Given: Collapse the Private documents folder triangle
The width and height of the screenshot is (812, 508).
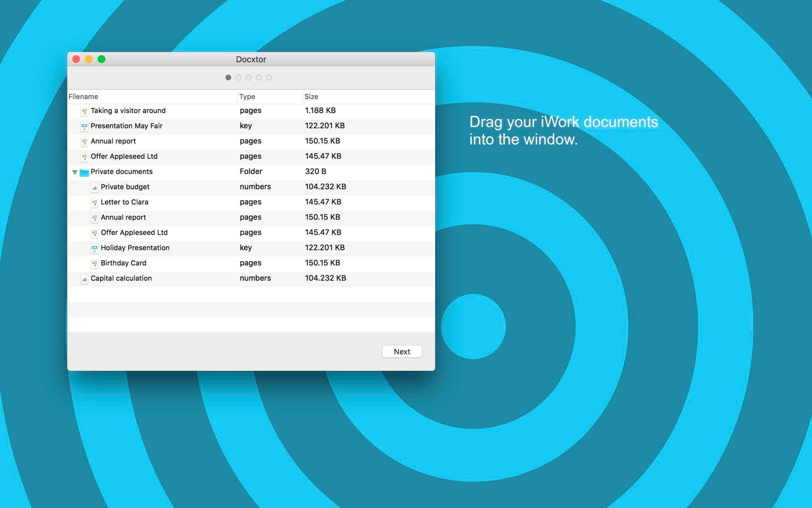Looking at the screenshot, I should 75,172.
